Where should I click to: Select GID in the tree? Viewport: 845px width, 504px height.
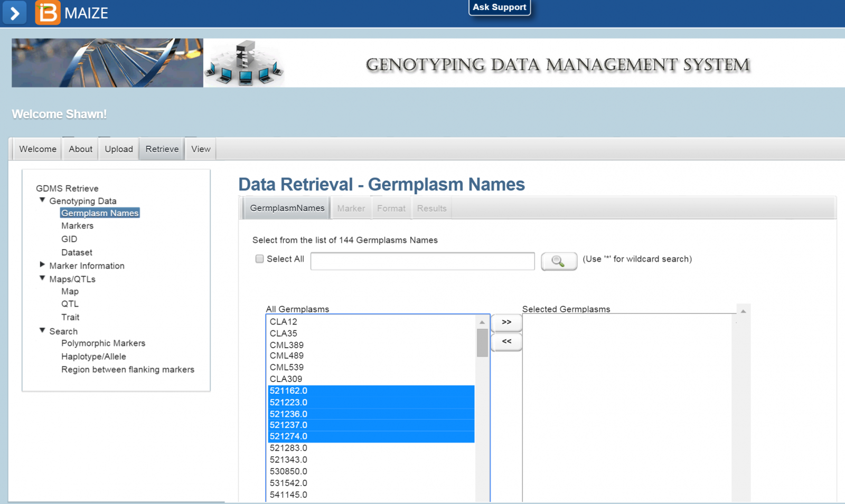tap(69, 239)
